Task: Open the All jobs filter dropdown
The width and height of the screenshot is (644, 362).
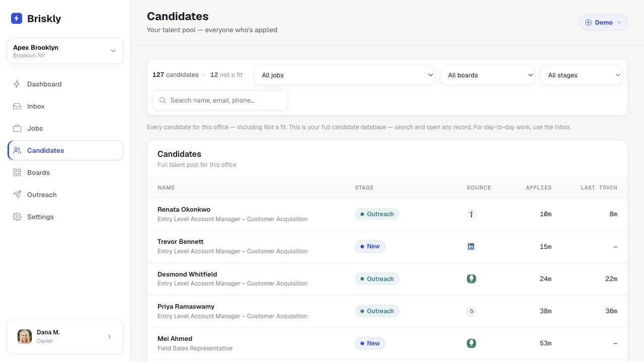Action: pos(344,75)
